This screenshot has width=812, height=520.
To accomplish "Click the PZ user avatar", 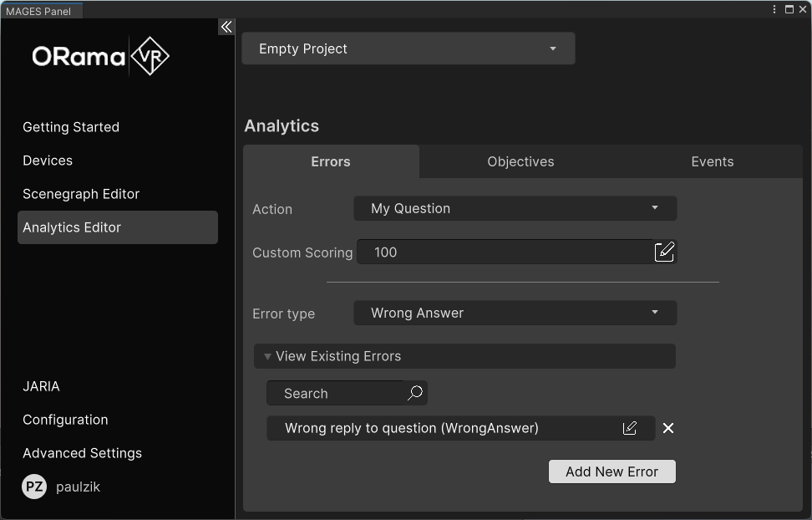I will [33, 487].
